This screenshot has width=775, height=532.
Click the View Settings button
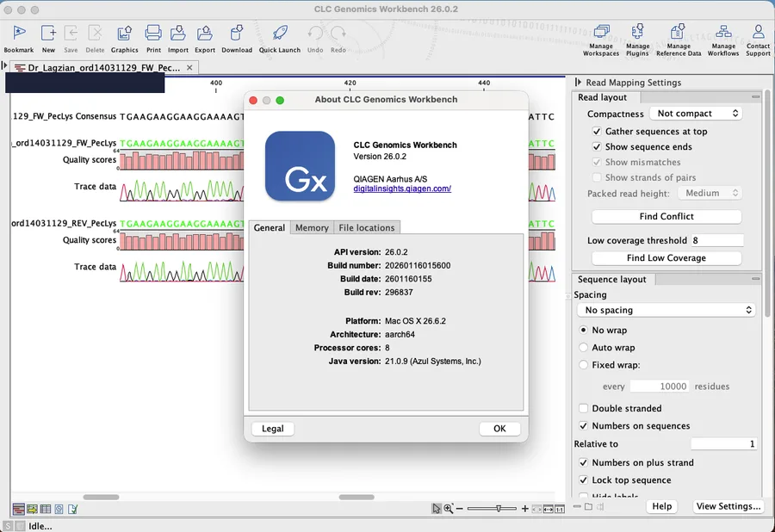[x=728, y=506]
